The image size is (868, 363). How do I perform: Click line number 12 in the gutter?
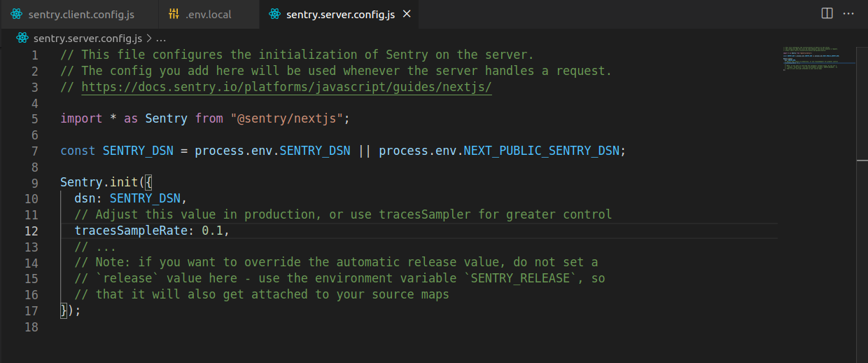[31, 231]
